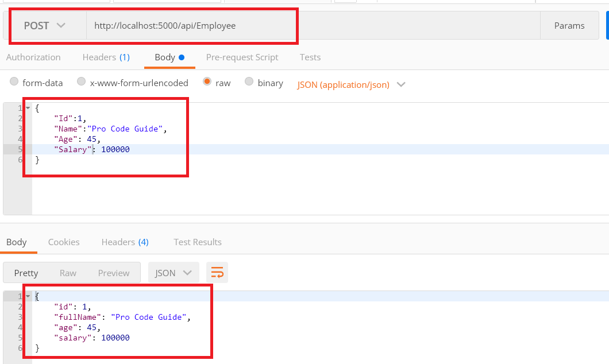
Task: Open the Tests tab
Action: coord(310,57)
